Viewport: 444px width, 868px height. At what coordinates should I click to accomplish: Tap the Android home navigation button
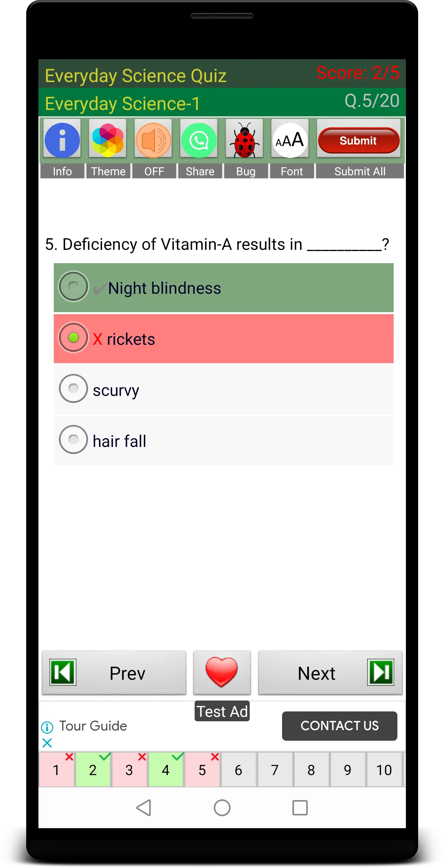point(222,807)
